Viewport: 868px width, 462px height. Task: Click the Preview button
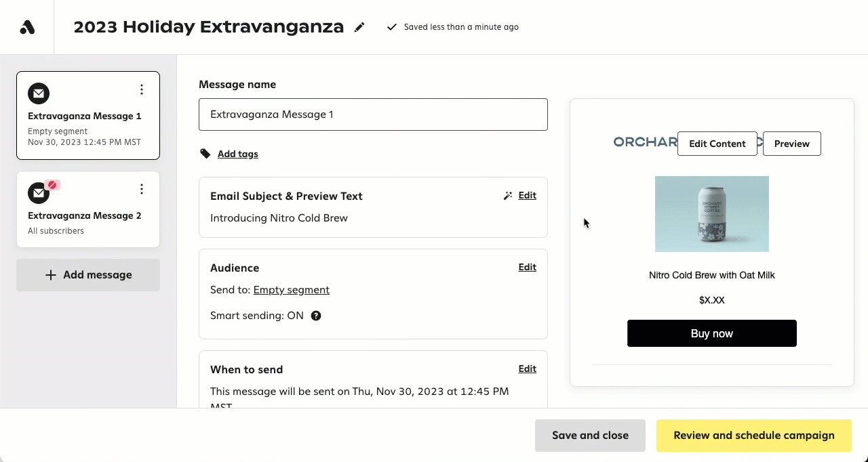pos(791,144)
